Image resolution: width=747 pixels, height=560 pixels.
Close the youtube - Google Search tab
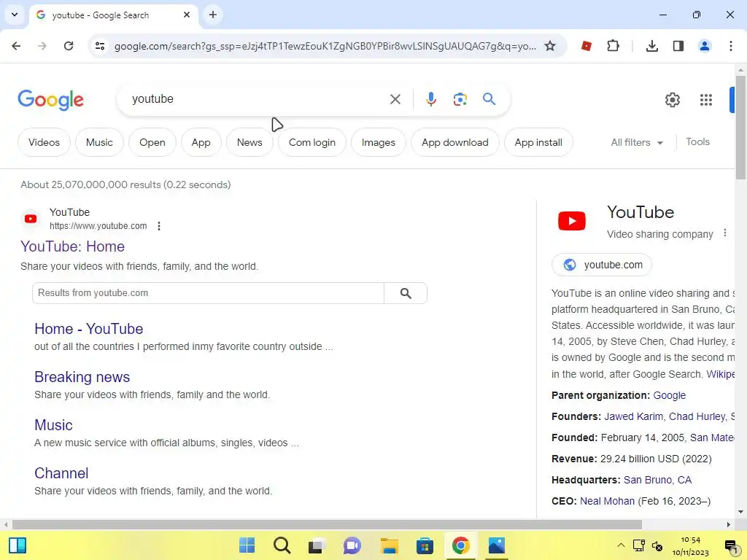pyautogui.click(x=187, y=15)
